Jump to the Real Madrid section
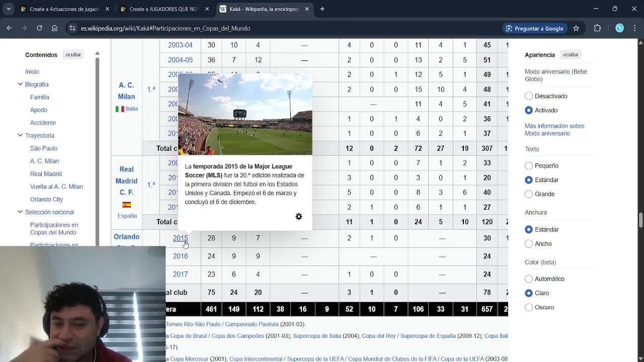Screen dimensions: 644x362 click(46, 173)
